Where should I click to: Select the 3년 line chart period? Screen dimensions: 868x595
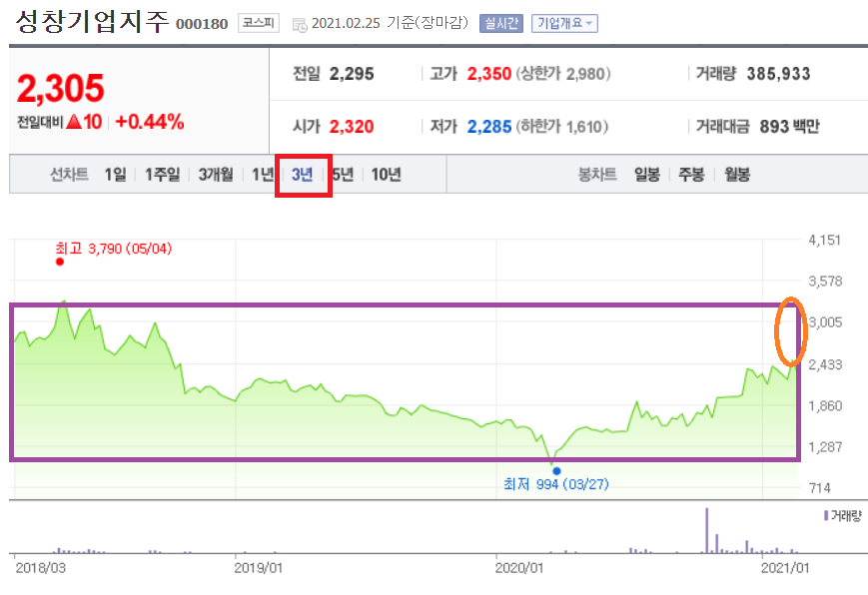pos(303,175)
